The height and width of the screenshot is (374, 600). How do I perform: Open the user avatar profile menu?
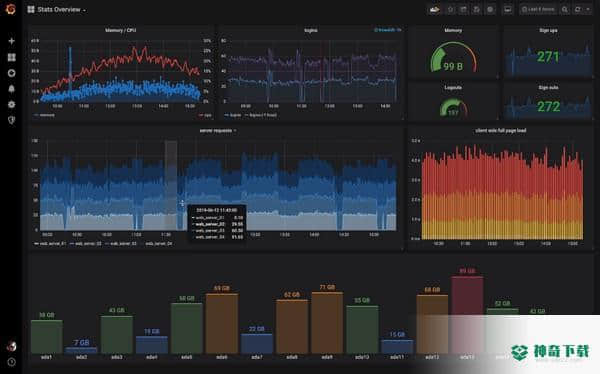click(11, 346)
